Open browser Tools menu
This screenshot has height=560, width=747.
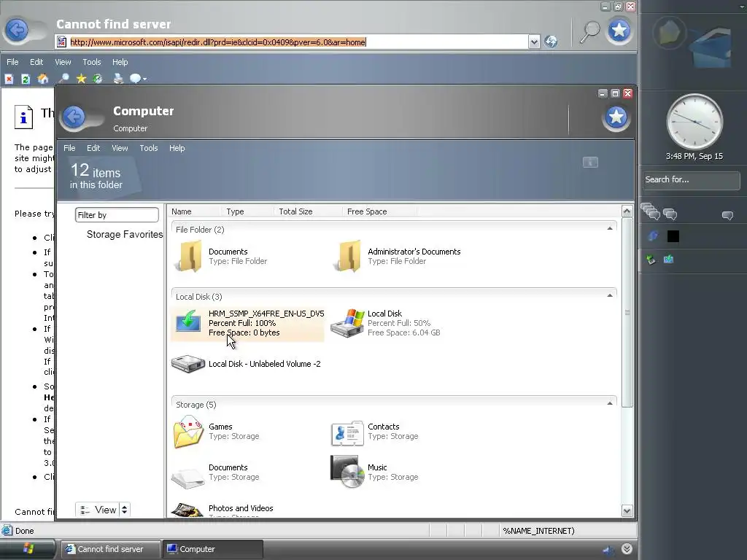[91, 62]
